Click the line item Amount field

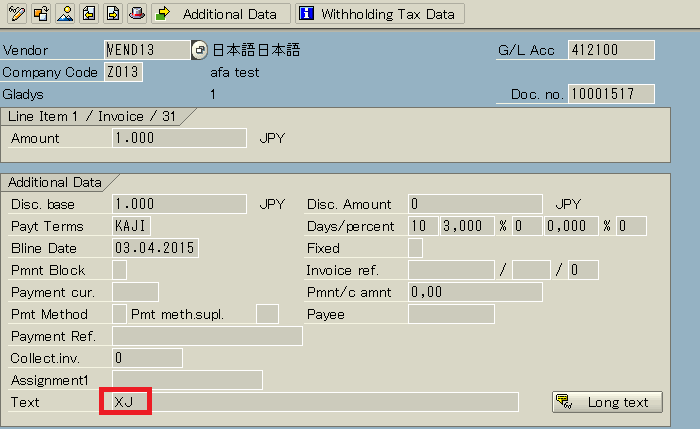179,138
